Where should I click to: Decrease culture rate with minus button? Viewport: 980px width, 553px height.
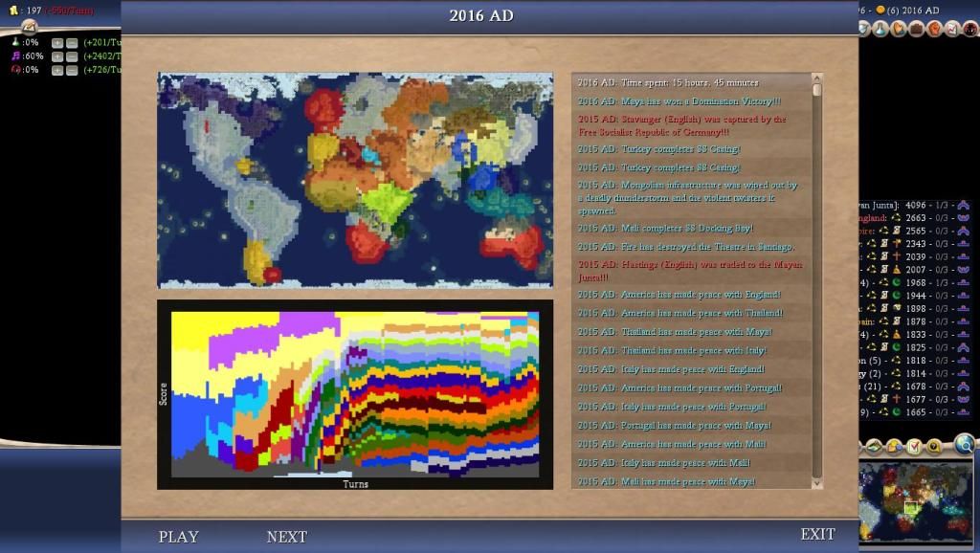pos(72,56)
